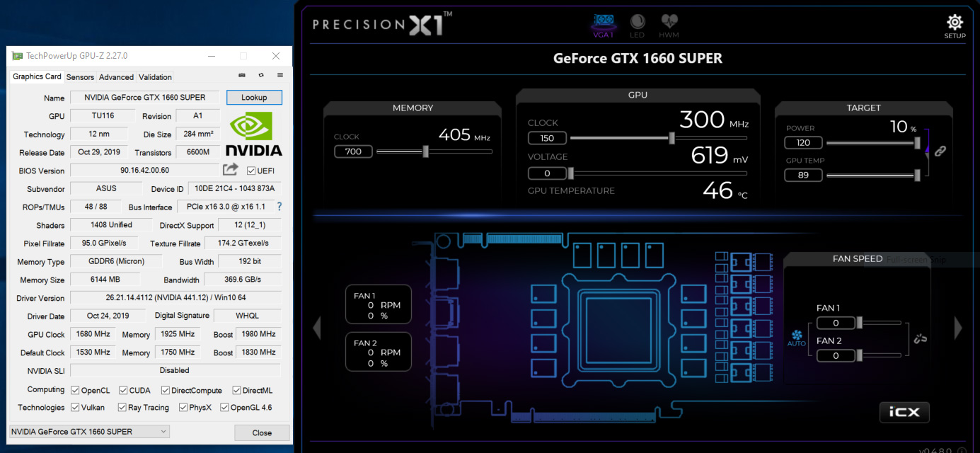This screenshot has width=980, height=453.
Task: Click the FAN 2 speed value field
Action: coord(836,355)
